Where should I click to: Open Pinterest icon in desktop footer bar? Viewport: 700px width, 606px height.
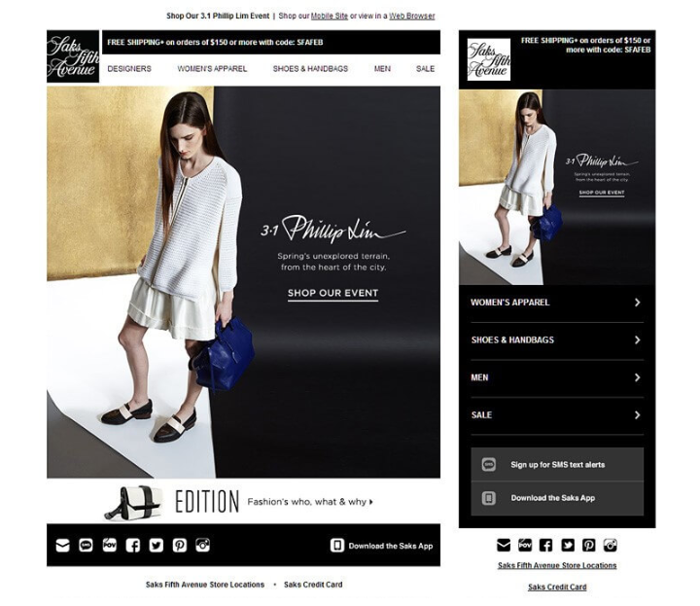pos(180,546)
